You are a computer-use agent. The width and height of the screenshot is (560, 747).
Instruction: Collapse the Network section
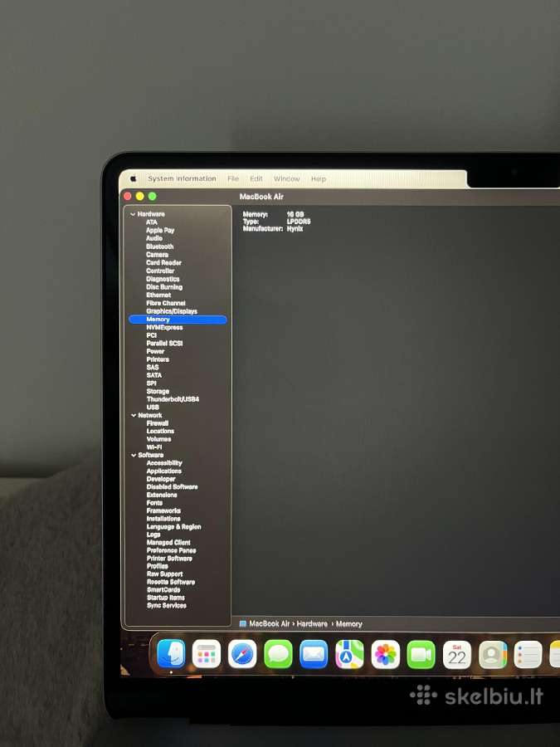coord(134,416)
